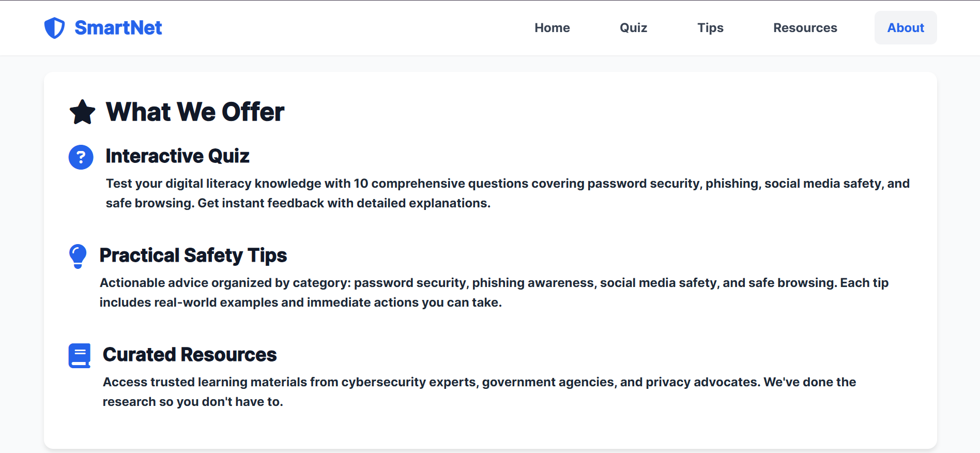Click the question mark Interactive Quiz icon
The image size is (980, 453).
[81, 157]
